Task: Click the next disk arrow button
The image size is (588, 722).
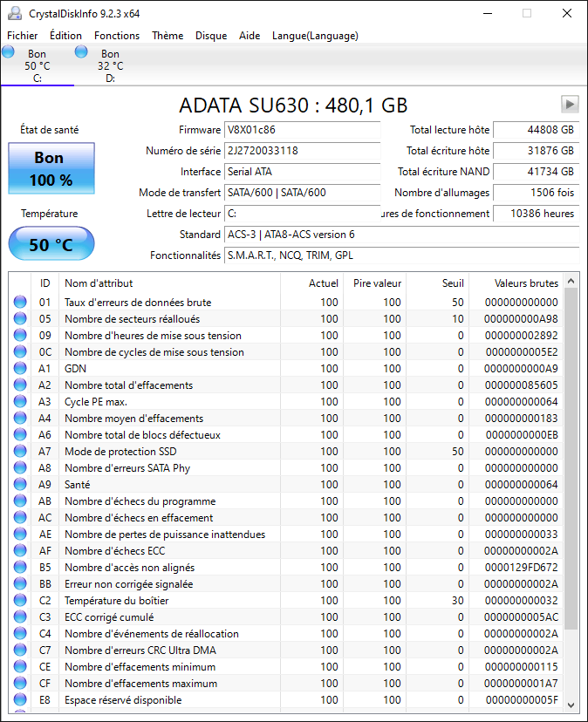Action: pos(570,104)
